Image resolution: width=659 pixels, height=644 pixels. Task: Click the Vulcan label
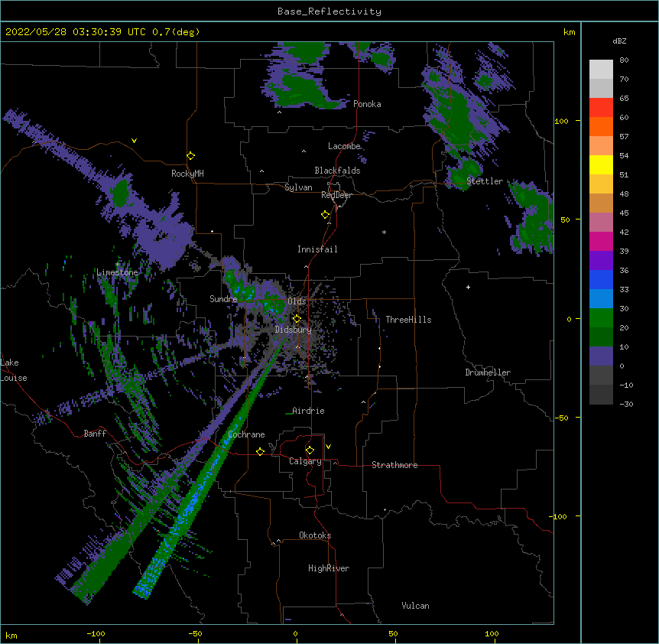coord(415,606)
